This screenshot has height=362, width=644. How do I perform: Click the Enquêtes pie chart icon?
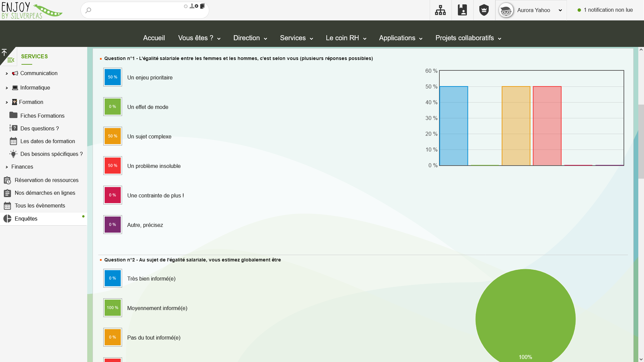coord(7,219)
